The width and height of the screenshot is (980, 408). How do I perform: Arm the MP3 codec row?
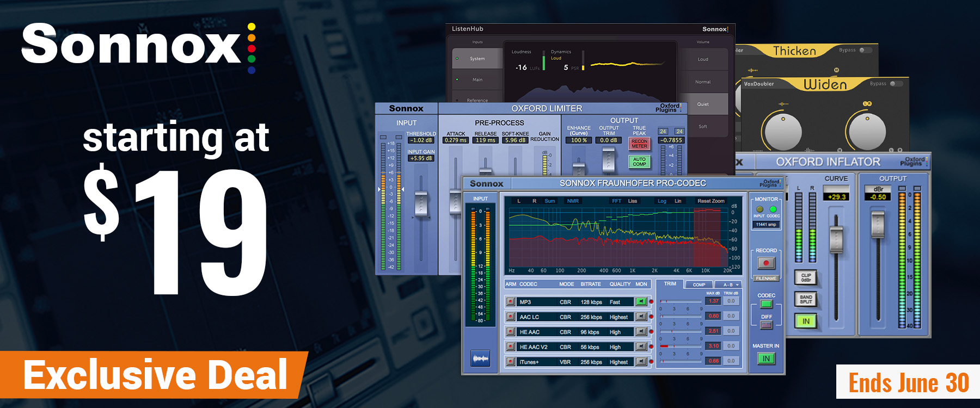click(511, 301)
